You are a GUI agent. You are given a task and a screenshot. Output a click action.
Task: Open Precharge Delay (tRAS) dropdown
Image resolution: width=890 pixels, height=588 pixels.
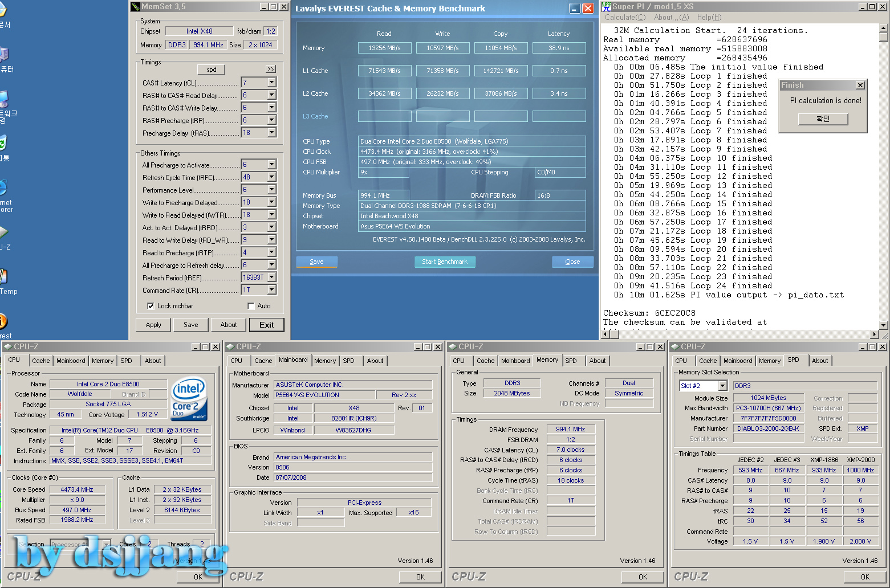[x=271, y=133]
